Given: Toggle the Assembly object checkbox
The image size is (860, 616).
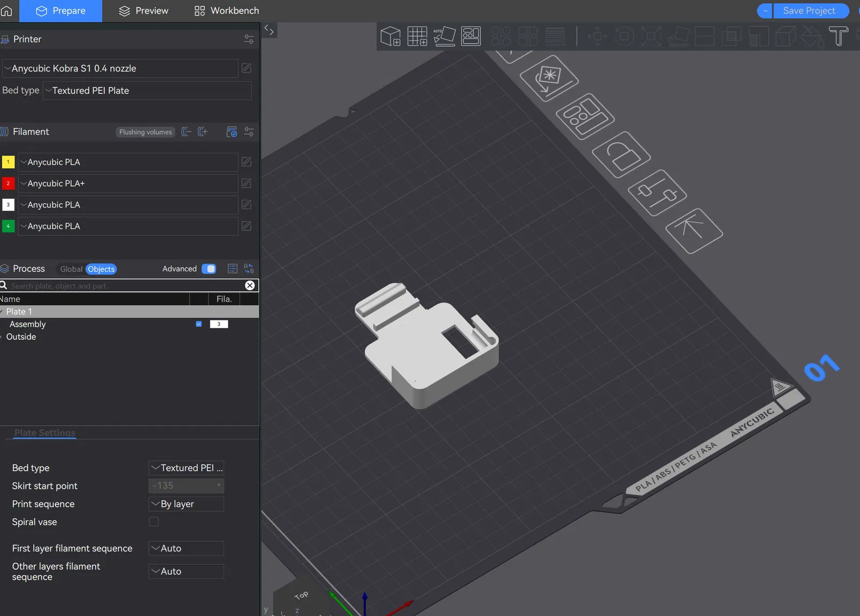Looking at the screenshot, I should click(199, 324).
